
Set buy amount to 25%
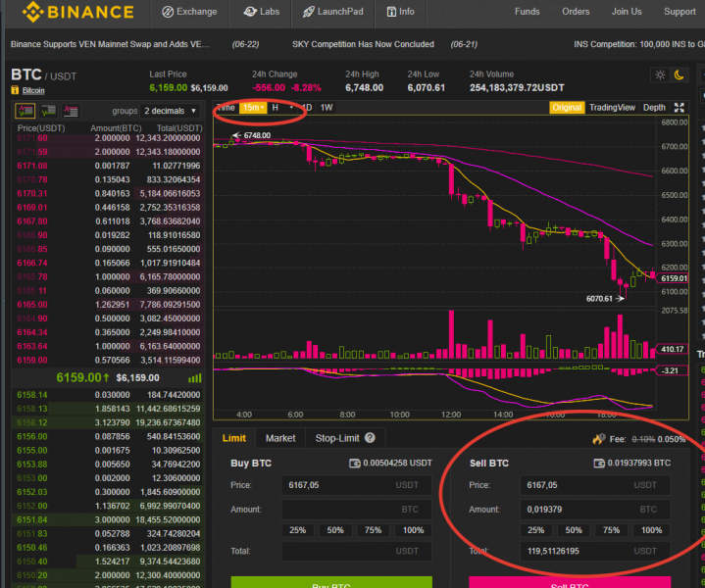point(298,530)
